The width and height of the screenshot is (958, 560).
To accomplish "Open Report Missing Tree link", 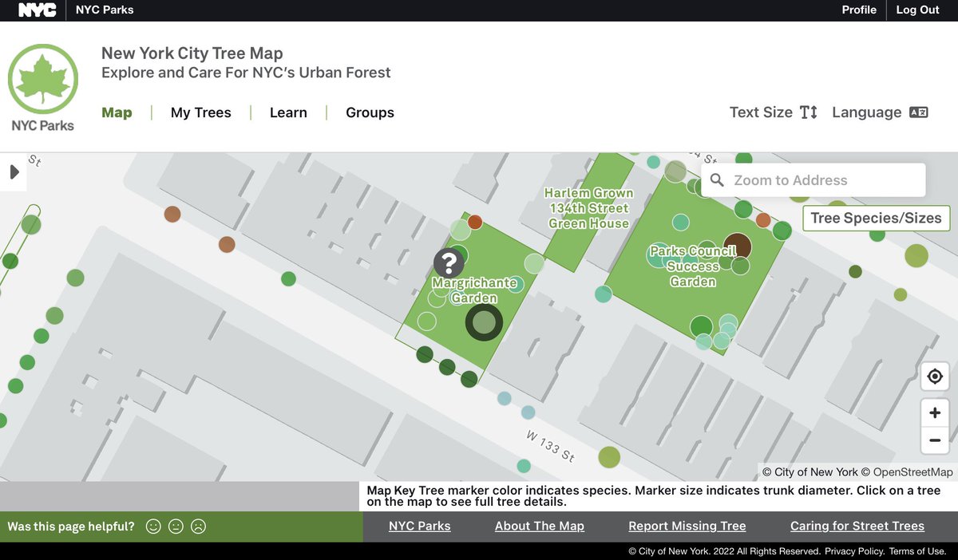I will tap(687, 526).
